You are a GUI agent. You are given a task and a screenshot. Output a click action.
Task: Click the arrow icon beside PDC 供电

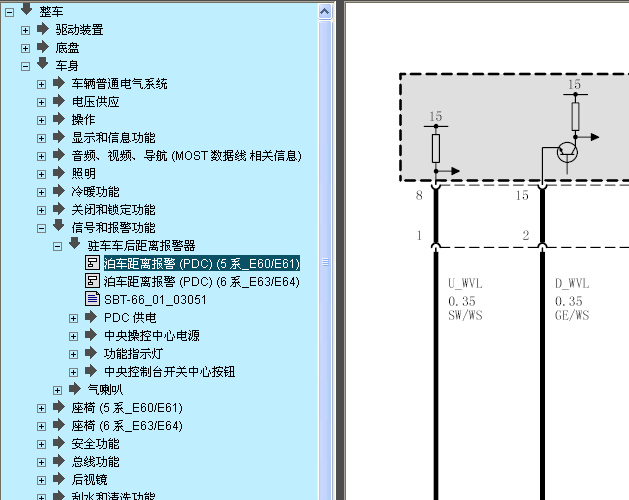tap(91, 316)
